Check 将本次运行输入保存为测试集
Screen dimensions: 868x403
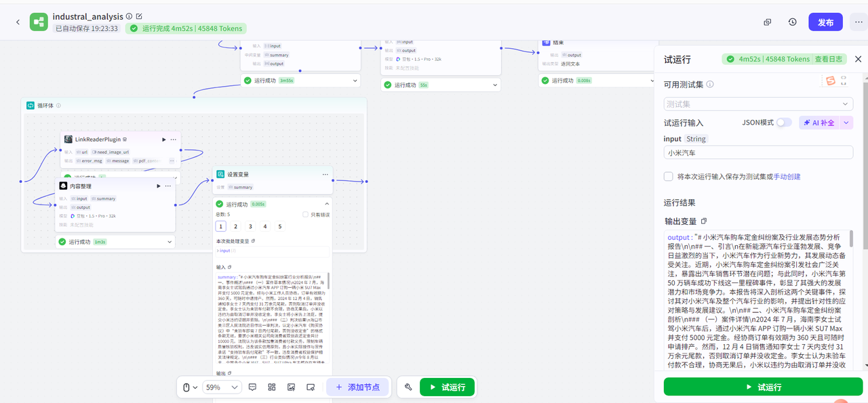669,176
